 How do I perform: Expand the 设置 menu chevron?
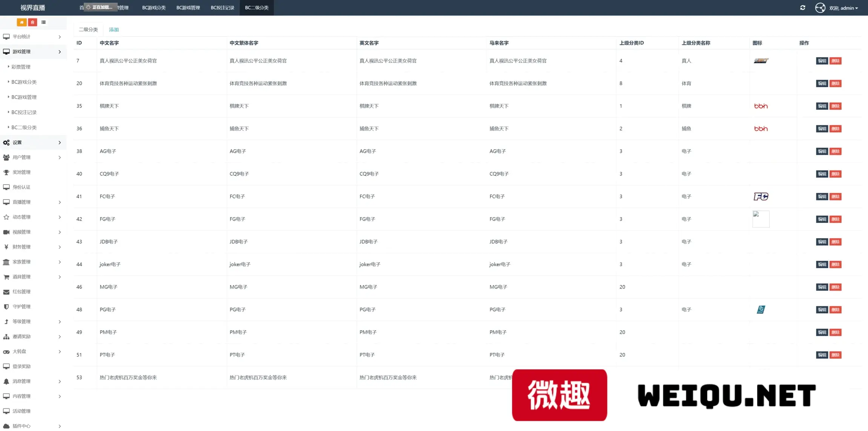(60, 143)
